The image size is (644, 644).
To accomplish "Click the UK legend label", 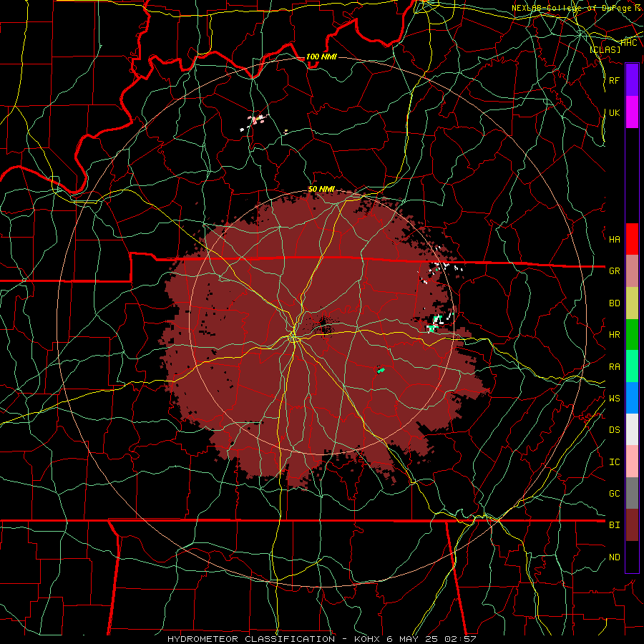I will [x=614, y=112].
